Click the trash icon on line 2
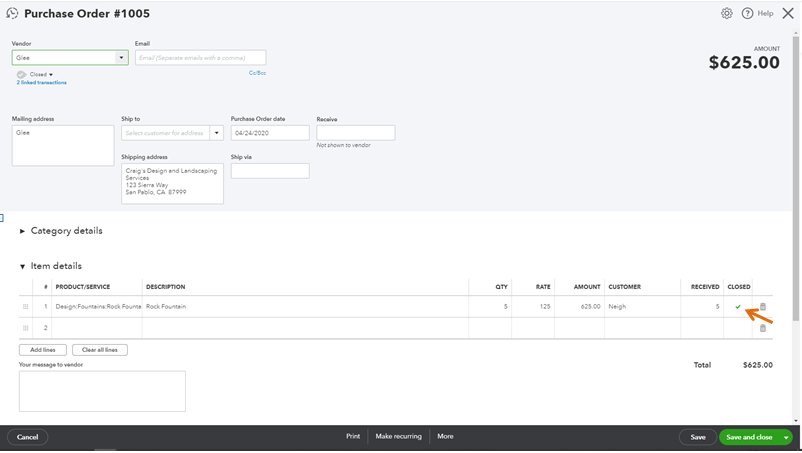This screenshot has height=453, width=802. pos(763,328)
